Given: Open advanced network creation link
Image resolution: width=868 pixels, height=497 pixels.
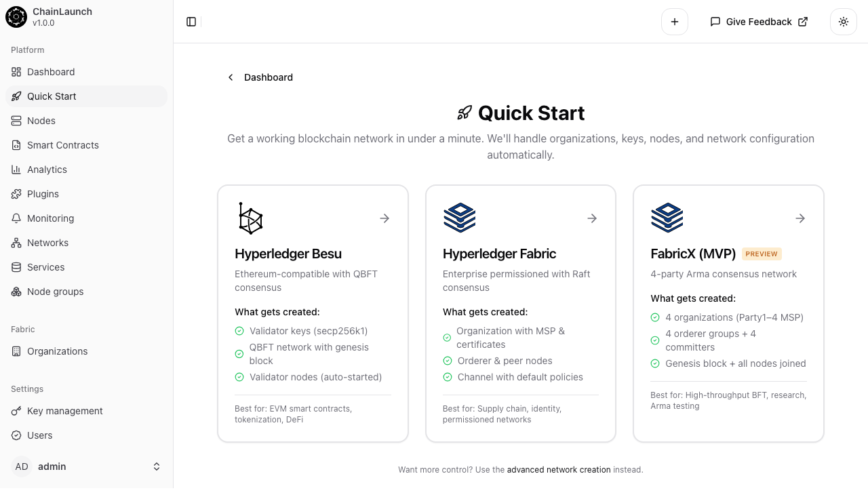Looking at the screenshot, I should (559, 469).
